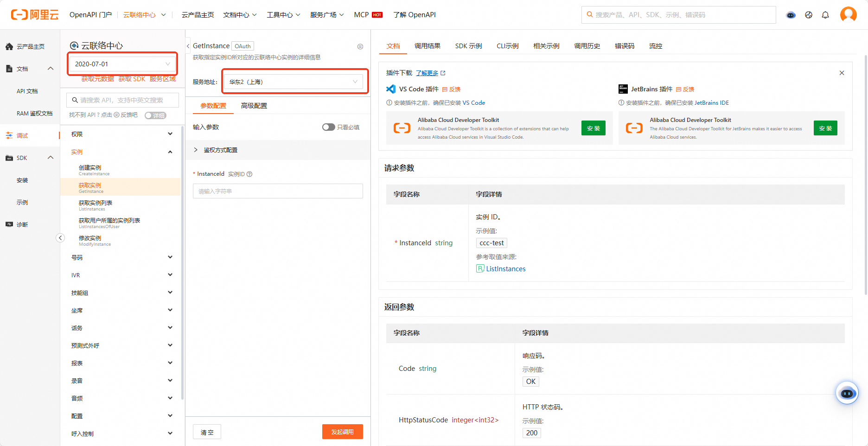
Task: Click the top product search box
Action: pos(678,15)
